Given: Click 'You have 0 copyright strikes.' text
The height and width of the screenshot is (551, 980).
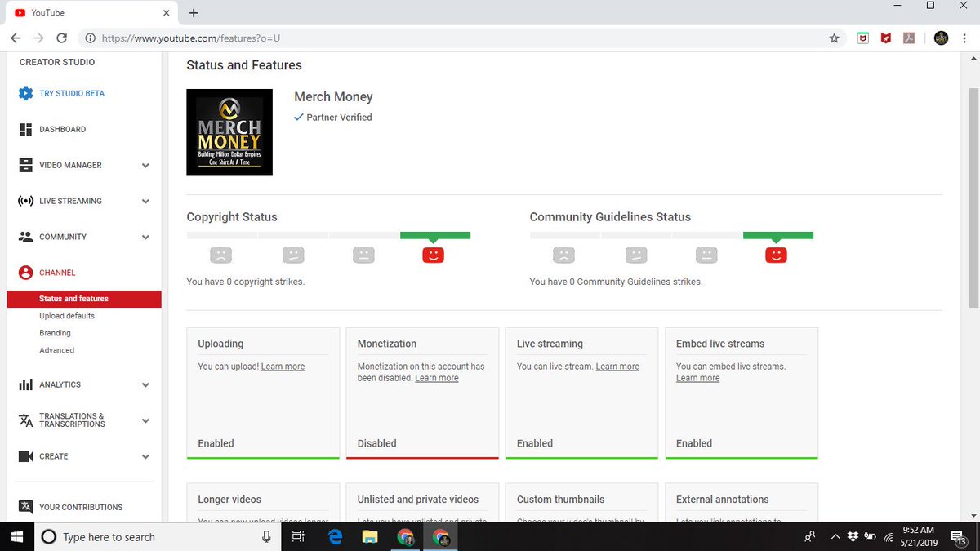Looking at the screenshot, I should point(246,282).
